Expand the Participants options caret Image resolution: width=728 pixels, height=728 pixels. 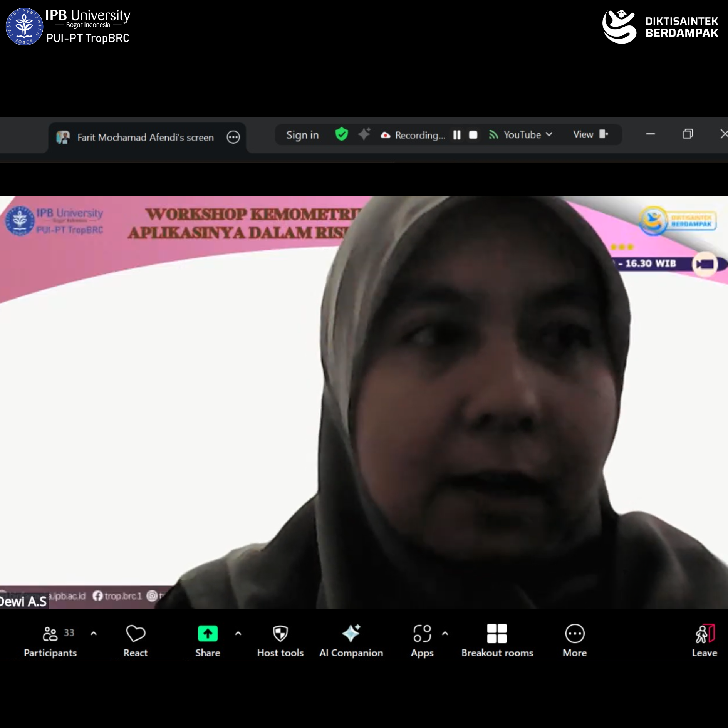(94, 633)
